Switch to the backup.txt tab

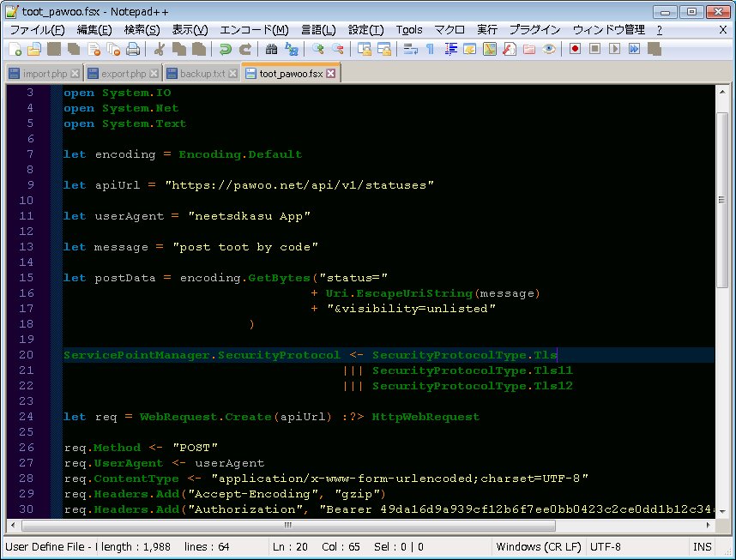click(202, 74)
